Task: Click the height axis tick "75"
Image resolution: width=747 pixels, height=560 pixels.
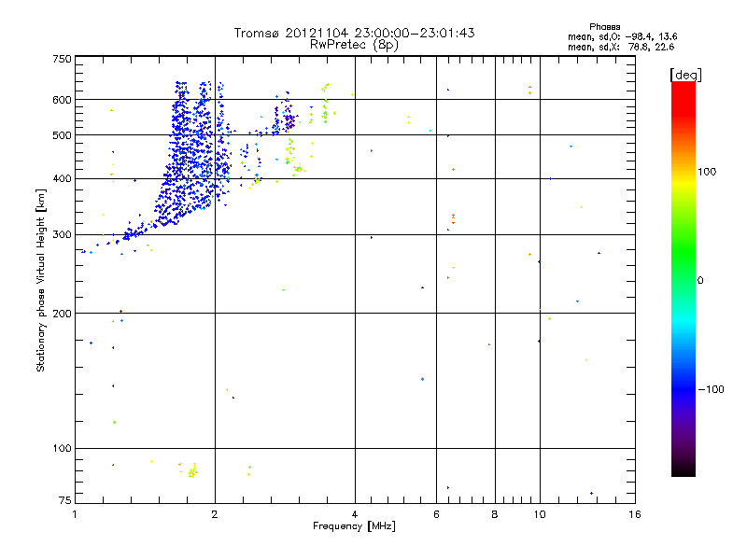Action: click(64, 500)
